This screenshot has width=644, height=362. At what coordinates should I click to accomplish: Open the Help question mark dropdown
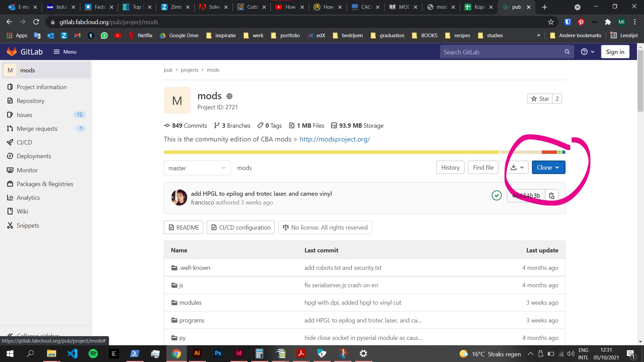pyautogui.click(x=588, y=52)
